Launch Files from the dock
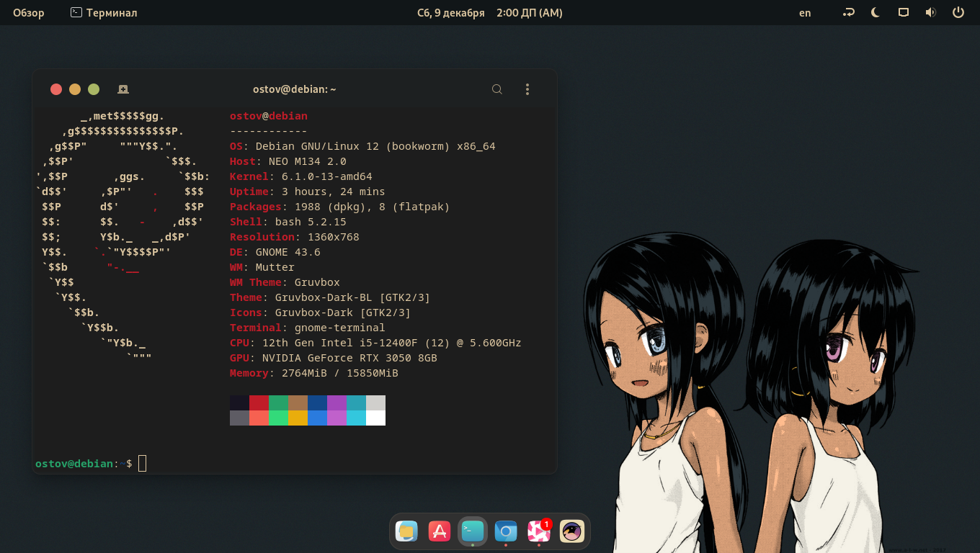Image resolution: width=980 pixels, height=553 pixels. pos(406,531)
